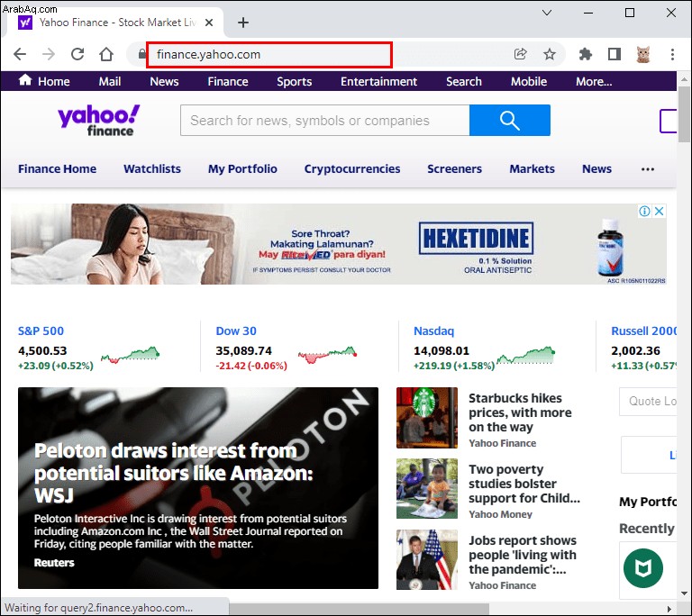Open the cat profile avatar

pyautogui.click(x=643, y=54)
